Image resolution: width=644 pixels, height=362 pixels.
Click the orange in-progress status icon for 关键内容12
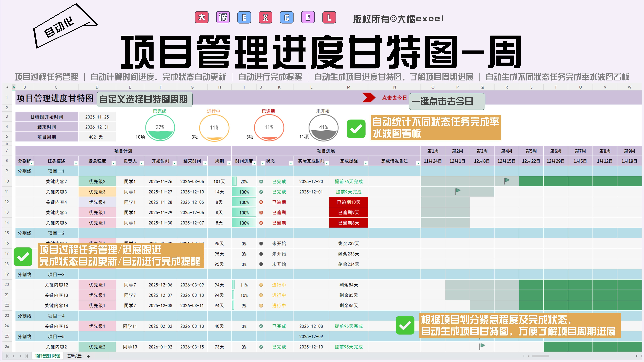coord(261,285)
